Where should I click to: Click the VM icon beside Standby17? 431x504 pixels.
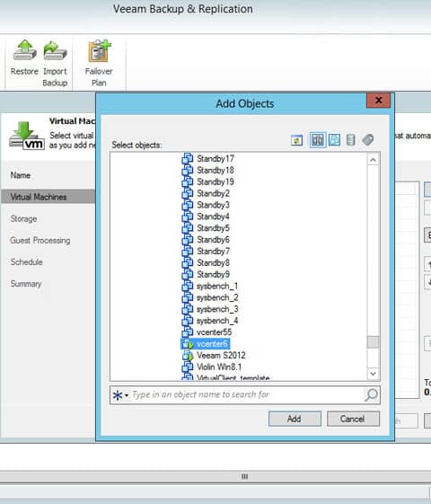pos(188,158)
